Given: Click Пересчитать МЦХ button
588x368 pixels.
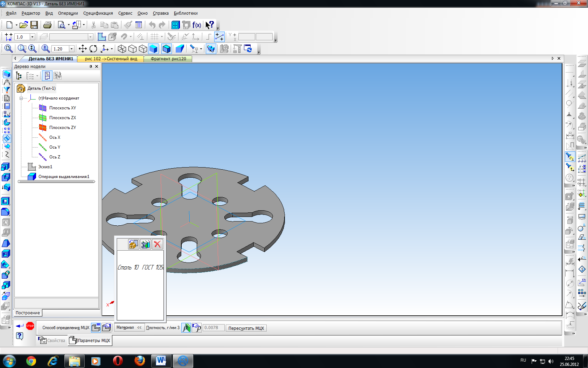Looking at the screenshot, I should tap(246, 328).
